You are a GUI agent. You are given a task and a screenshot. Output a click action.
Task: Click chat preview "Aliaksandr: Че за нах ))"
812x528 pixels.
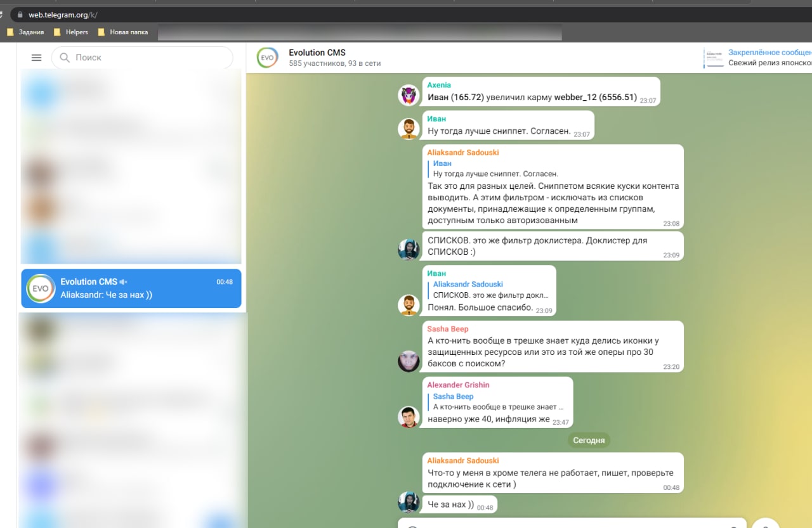click(107, 295)
